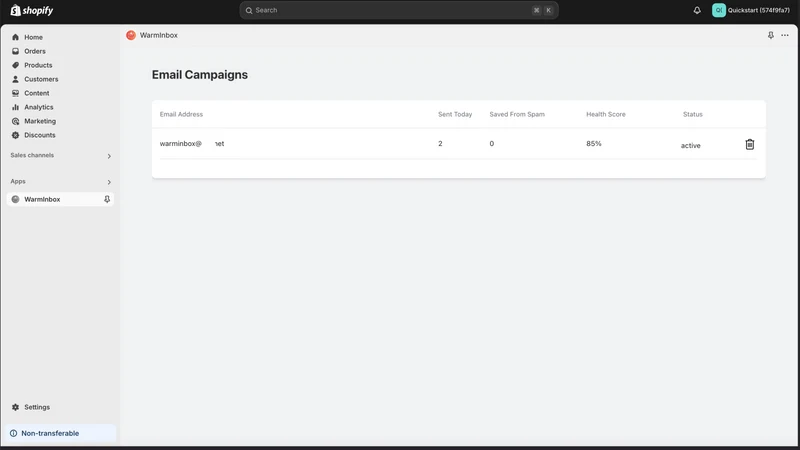
Task: Click the Sent Today column header
Action: tap(455, 114)
